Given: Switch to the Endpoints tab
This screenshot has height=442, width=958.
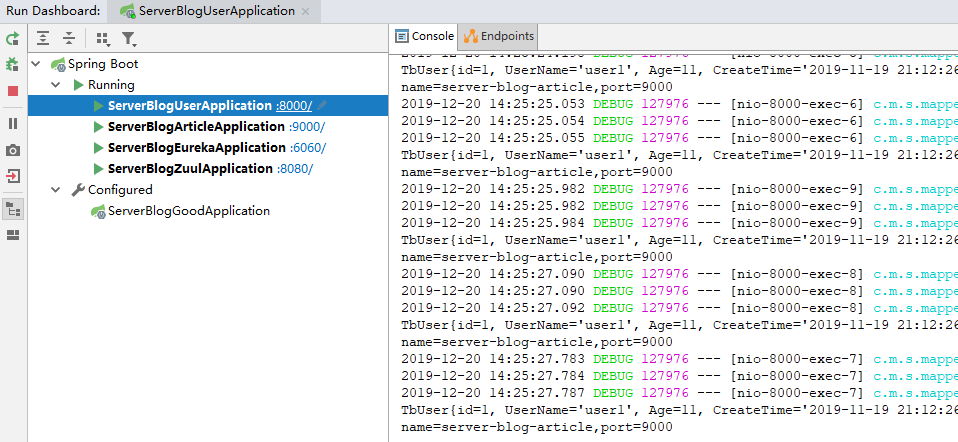Looking at the screenshot, I should [499, 36].
